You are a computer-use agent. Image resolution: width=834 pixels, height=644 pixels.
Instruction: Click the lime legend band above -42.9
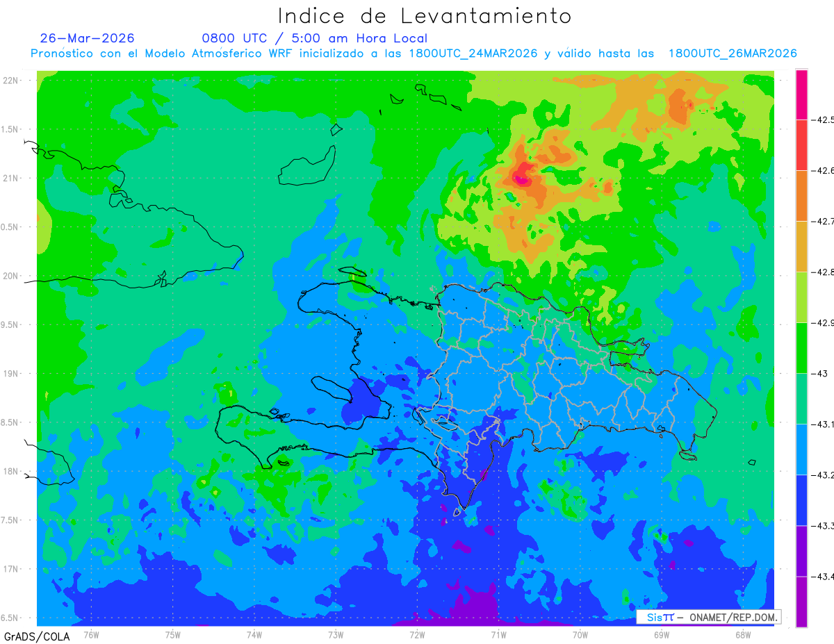(x=801, y=297)
